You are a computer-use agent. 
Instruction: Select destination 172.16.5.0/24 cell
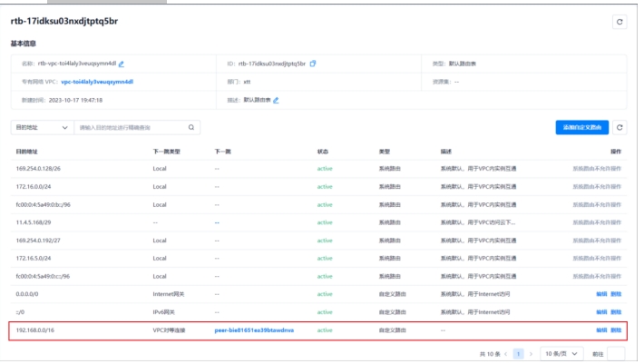(34, 259)
